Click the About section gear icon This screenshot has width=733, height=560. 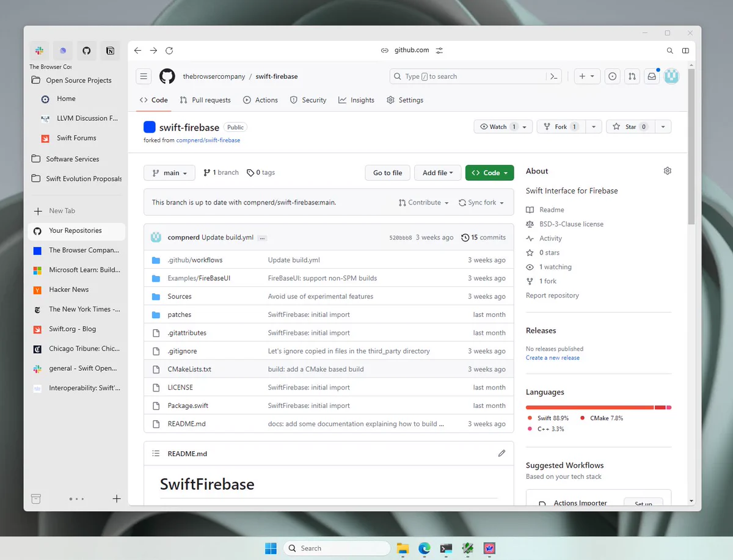click(667, 171)
